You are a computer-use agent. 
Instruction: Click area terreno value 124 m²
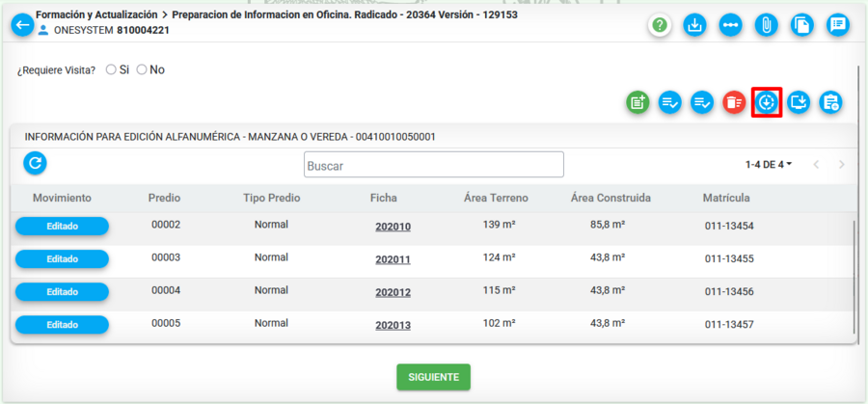click(x=499, y=257)
